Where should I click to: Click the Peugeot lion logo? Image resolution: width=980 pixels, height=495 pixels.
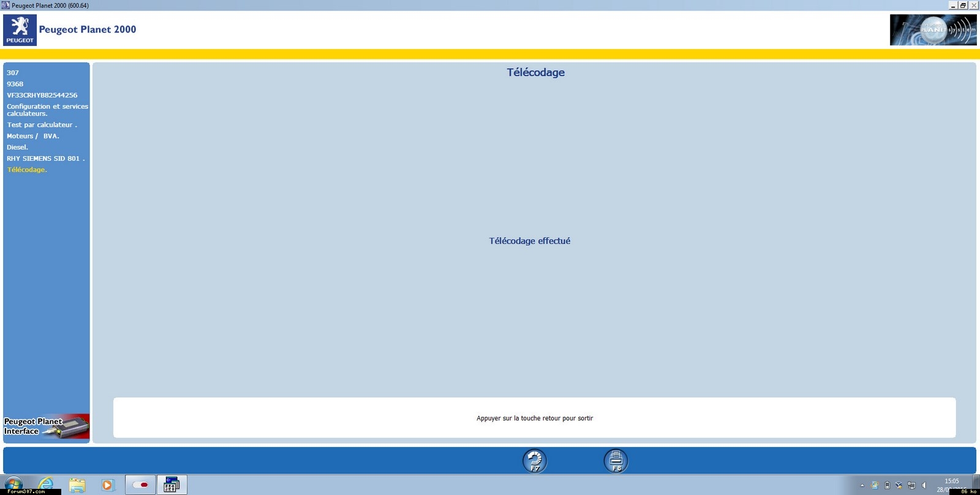(x=20, y=30)
